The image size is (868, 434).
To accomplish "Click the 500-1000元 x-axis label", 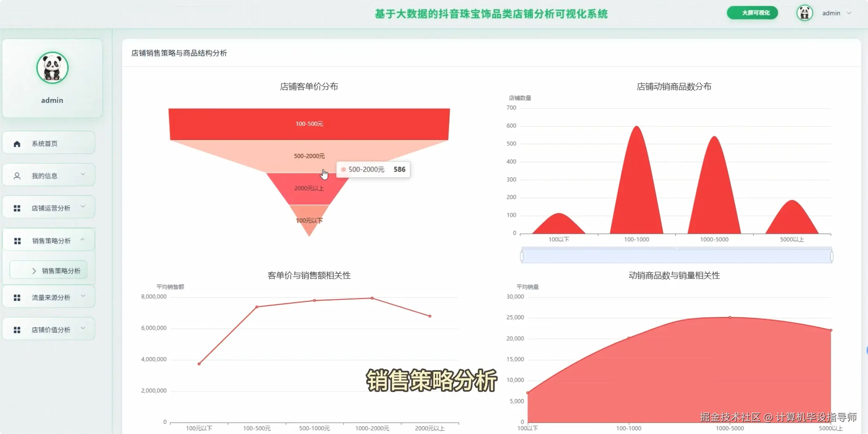I will 314,428.
